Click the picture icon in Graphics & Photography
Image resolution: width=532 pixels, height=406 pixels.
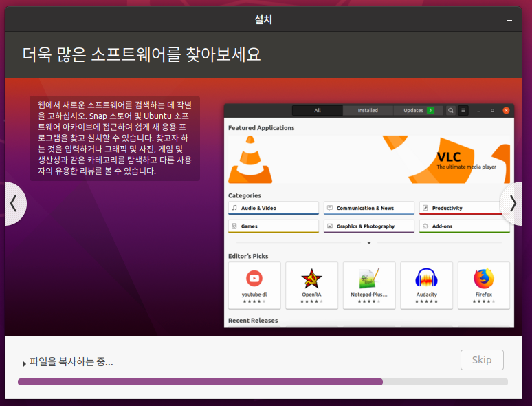coord(330,226)
